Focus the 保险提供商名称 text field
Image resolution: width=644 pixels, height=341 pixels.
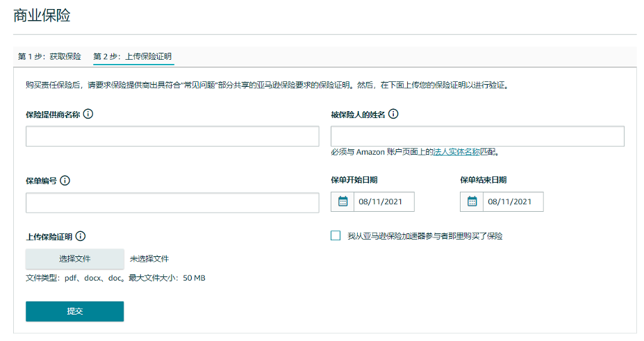172,136
